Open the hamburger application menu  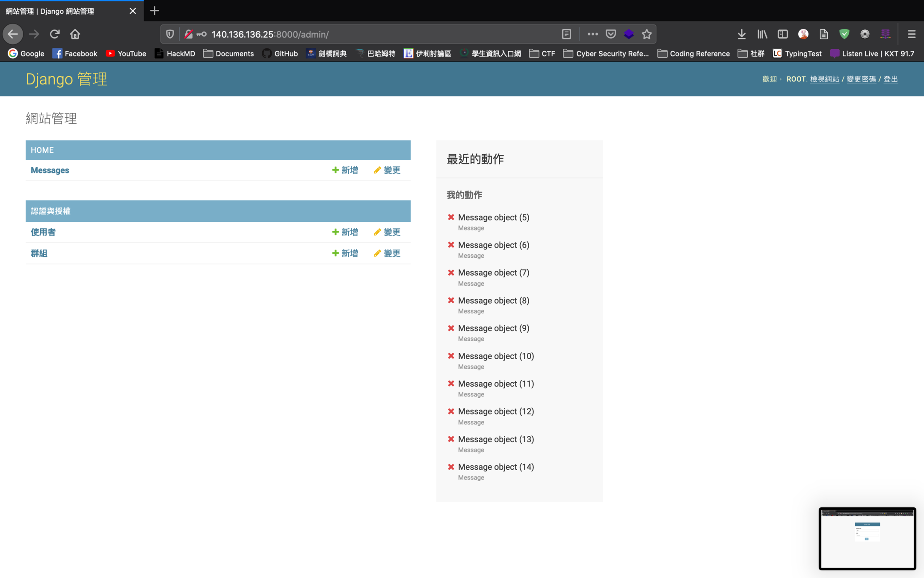coord(912,34)
